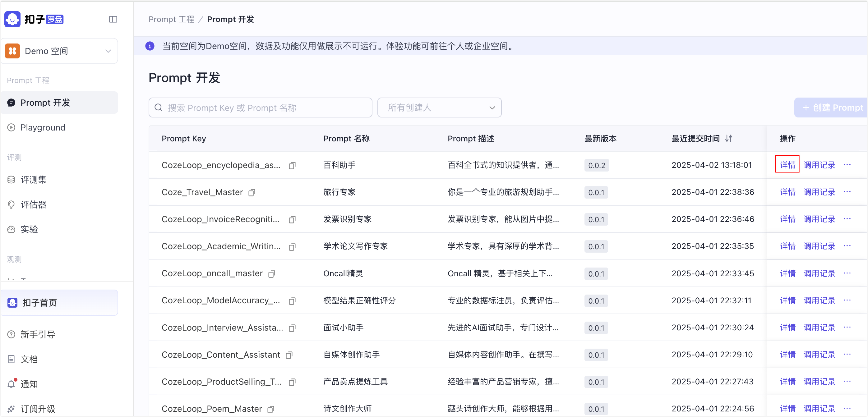Open 扣子首页 in the sidebar
Image resolution: width=868 pixels, height=417 pixels.
pyautogui.click(x=60, y=303)
